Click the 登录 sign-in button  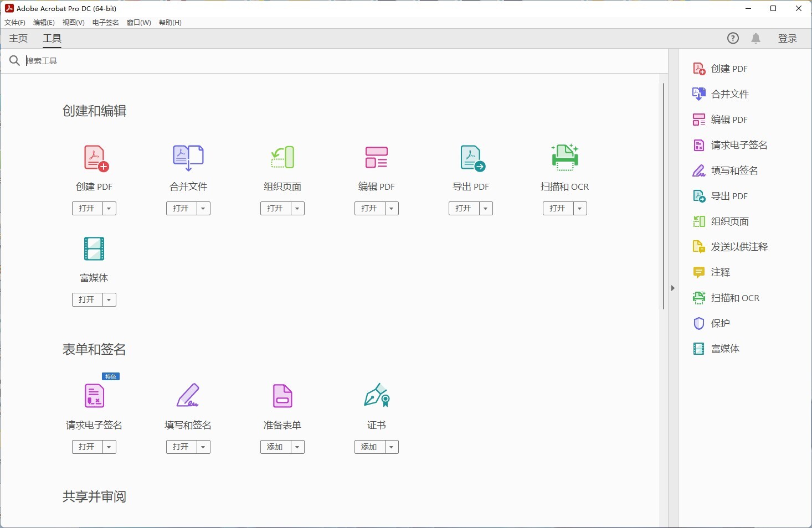pos(788,38)
